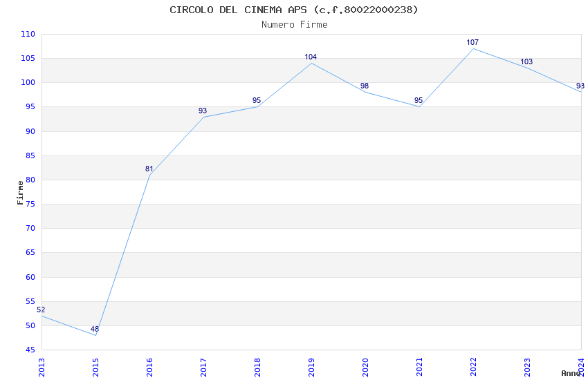The width and height of the screenshot is (588, 380).
Task: Select the 2022 year label on x-axis
Action: tap(474, 368)
